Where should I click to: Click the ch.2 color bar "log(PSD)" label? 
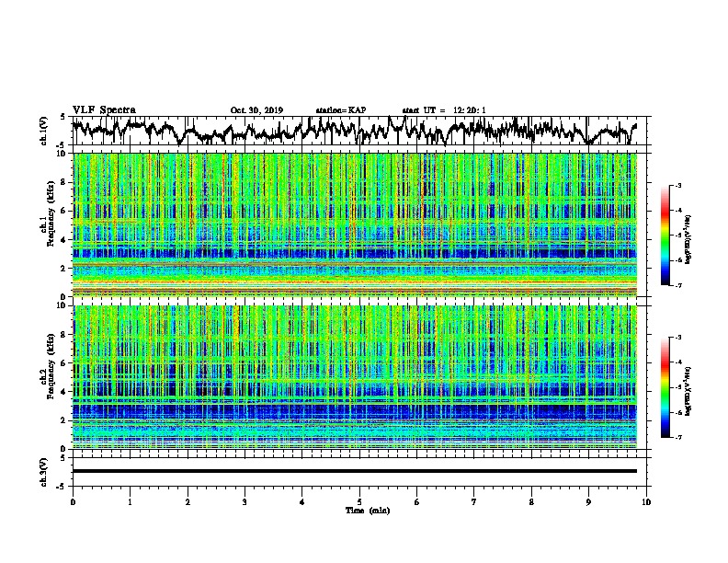click(x=688, y=391)
